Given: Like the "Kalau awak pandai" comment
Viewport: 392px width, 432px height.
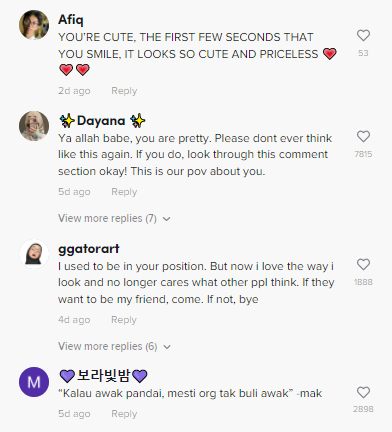Looking at the screenshot, I should tap(363, 392).
